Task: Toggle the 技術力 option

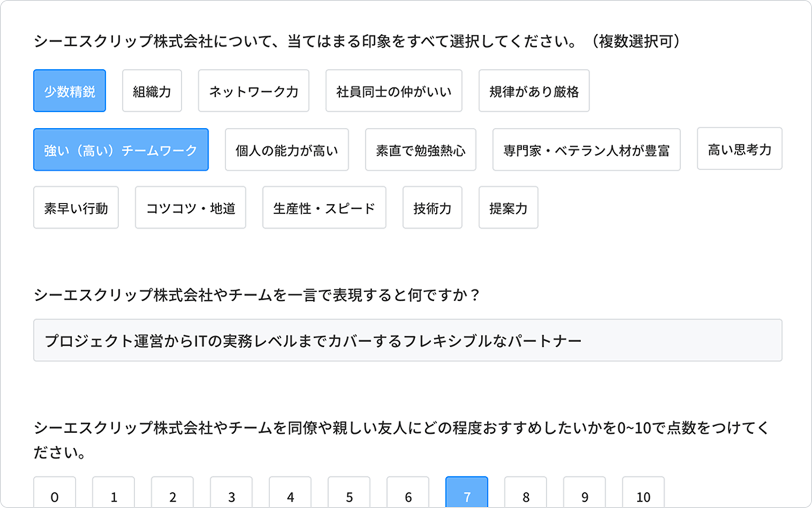Action: (x=432, y=208)
